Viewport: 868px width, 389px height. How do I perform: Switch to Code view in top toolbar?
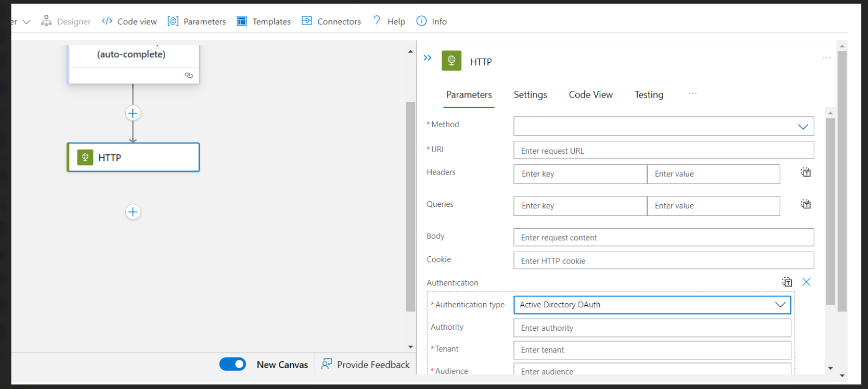pos(129,21)
